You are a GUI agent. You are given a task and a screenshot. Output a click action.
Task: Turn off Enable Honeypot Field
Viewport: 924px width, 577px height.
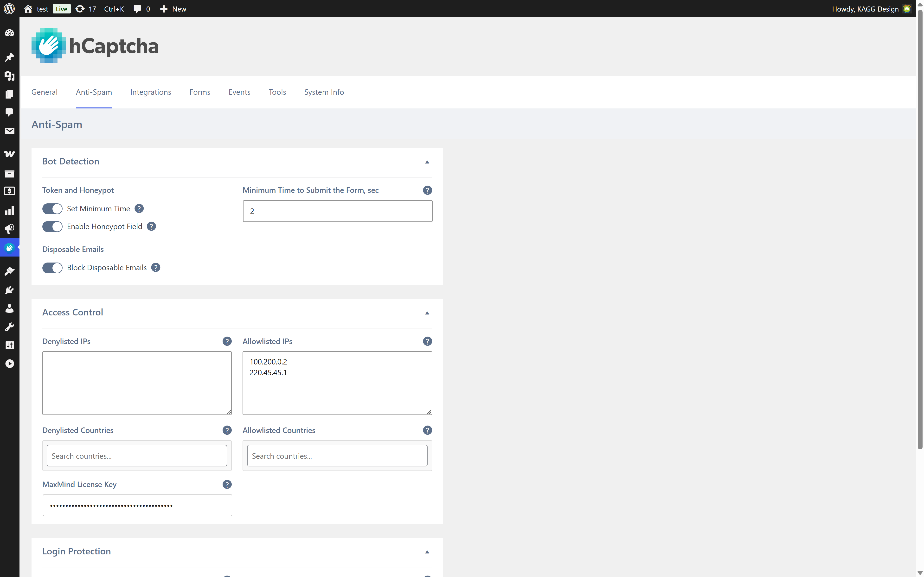click(x=52, y=226)
